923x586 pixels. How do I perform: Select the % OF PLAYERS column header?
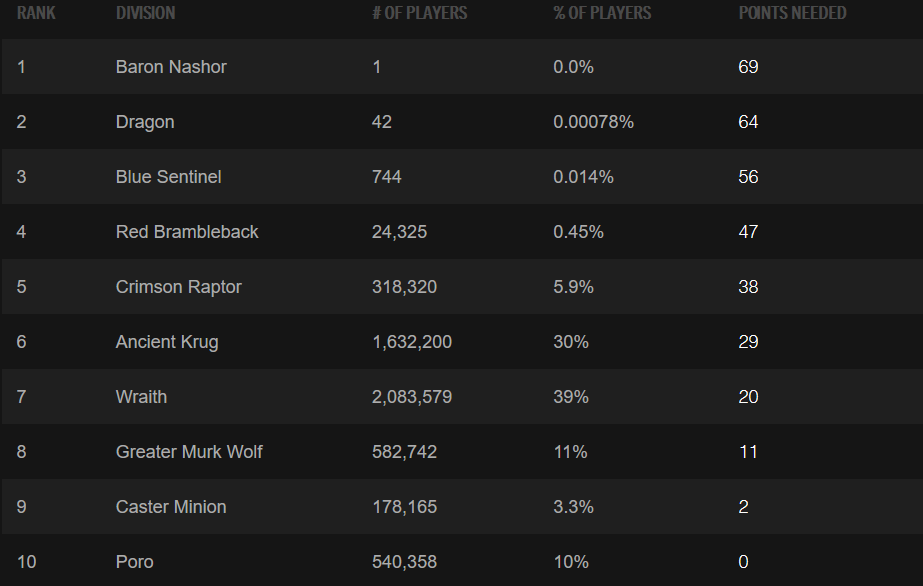(602, 13)
